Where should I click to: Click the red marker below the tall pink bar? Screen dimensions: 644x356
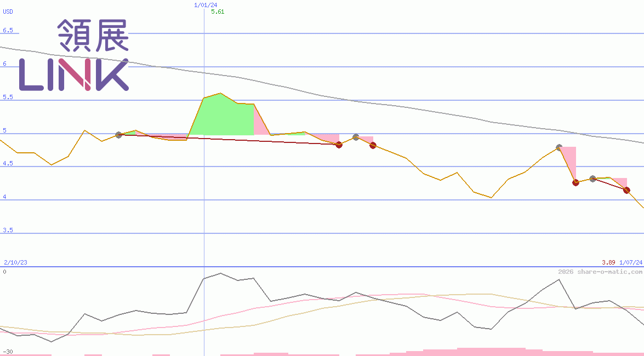click(x=576, y=182)
